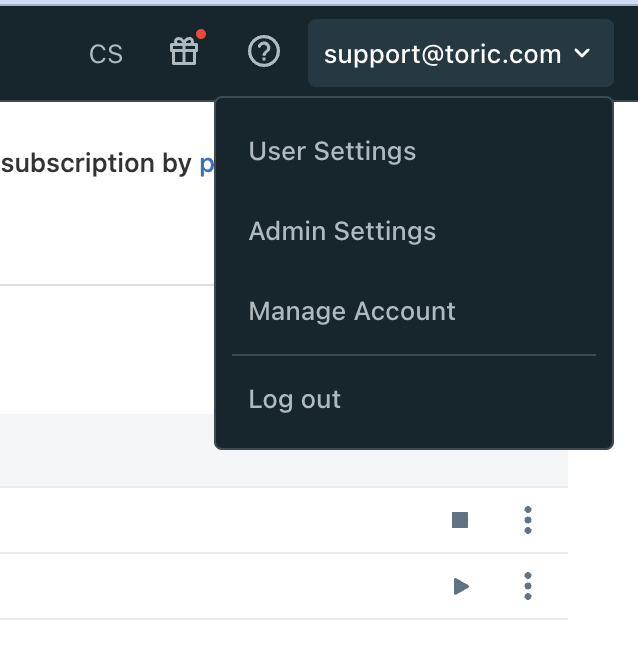Viewport: 638px width, 652px height.
Task: Open three-dot menu beside the stop icon
Action: coord(528,520)
